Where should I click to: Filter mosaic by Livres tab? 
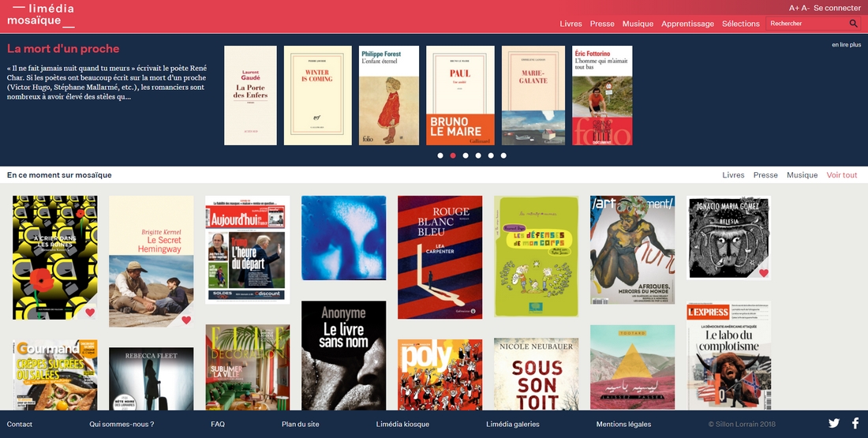[733, 175]
